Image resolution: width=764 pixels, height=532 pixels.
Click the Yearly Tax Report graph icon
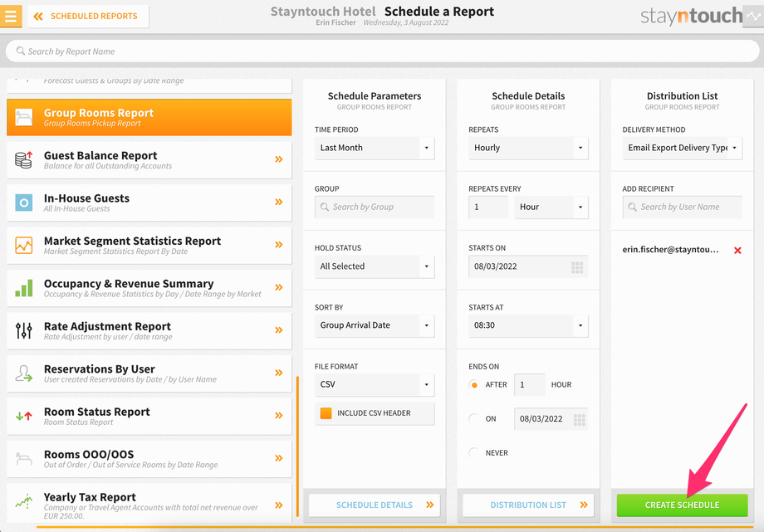coord(23,500)
